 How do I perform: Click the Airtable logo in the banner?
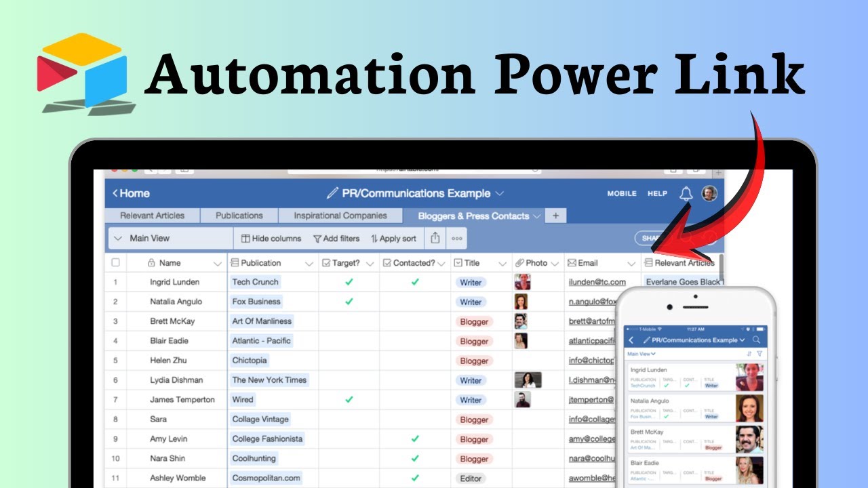pos(85,73)
